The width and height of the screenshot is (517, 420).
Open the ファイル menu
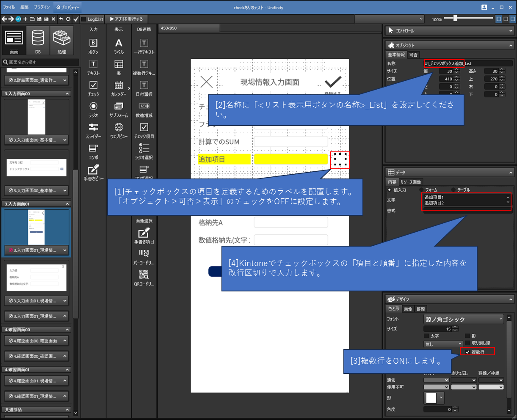tap(9, 7)
